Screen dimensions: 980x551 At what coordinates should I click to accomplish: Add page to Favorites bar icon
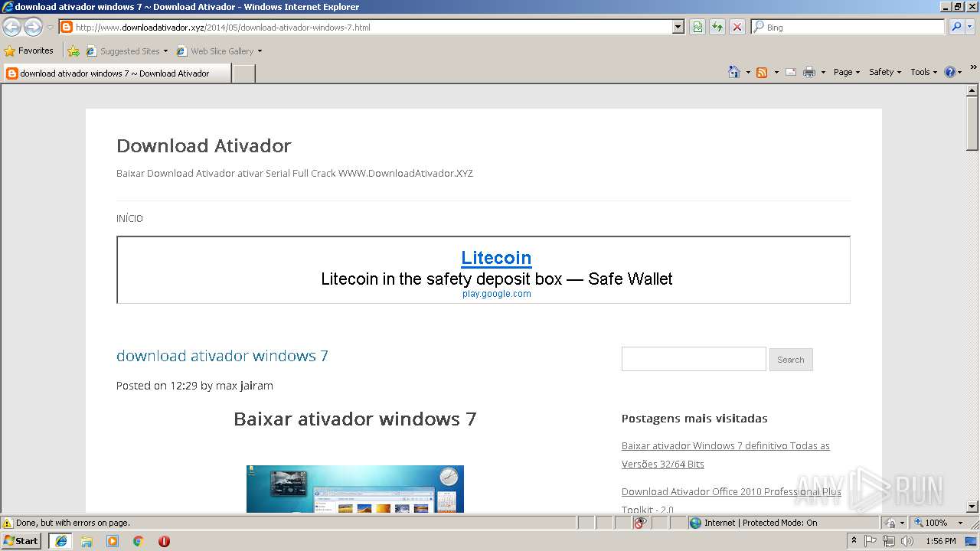[x=73, y=51]
